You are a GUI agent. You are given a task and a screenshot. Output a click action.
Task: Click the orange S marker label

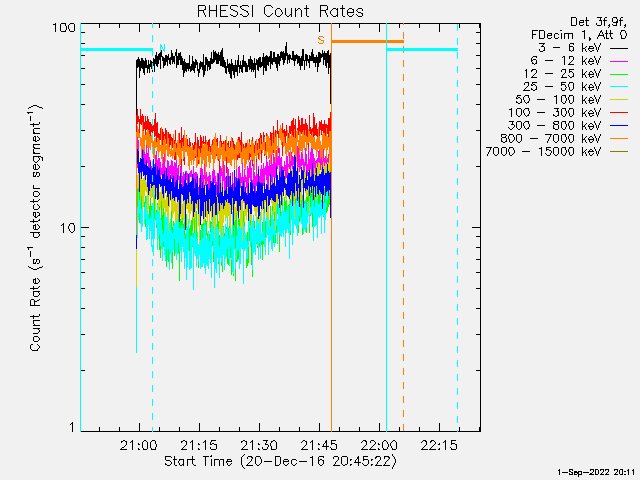tap(321, 40)
